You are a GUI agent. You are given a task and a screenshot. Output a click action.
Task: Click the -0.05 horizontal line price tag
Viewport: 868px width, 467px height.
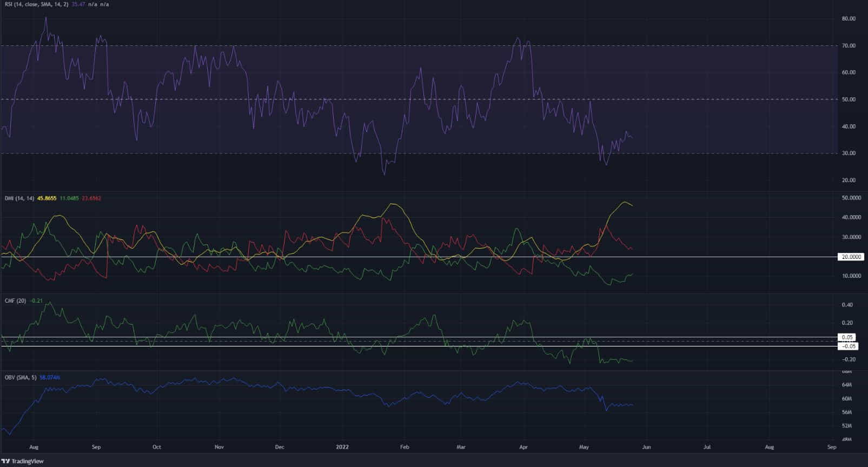[x=847, y=346]
